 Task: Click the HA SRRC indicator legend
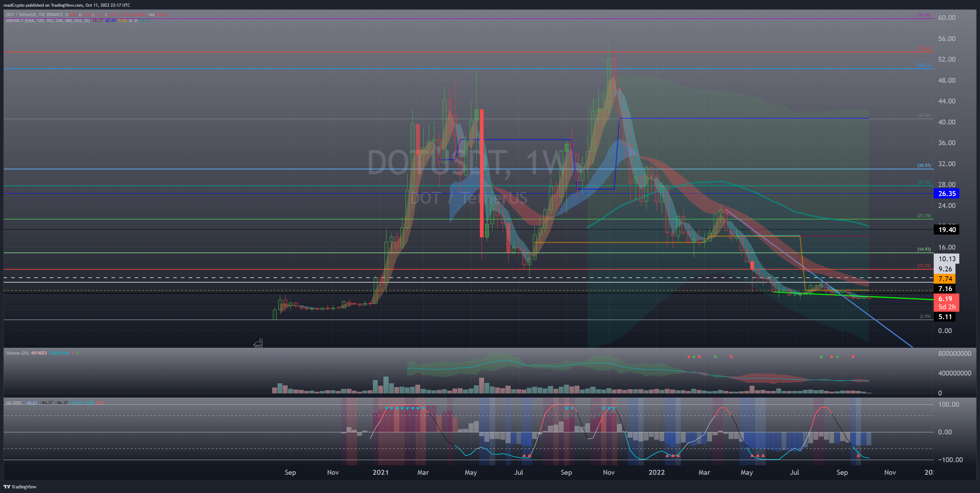(14, 403)
